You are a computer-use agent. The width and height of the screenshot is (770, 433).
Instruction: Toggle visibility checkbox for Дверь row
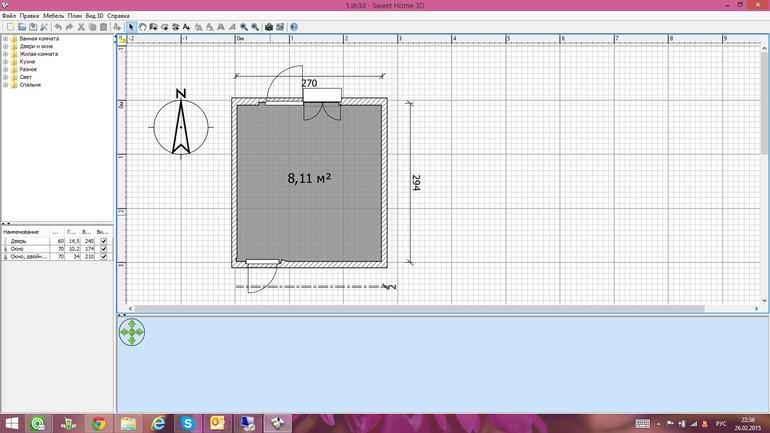(104, 241)
